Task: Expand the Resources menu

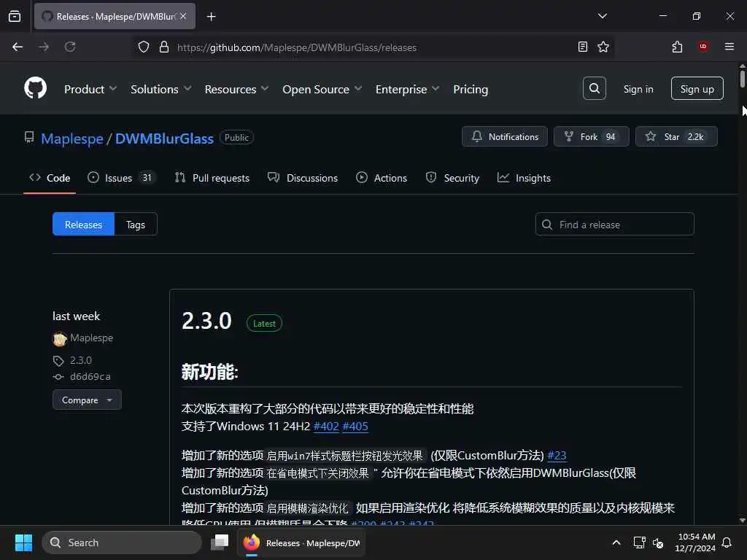Action: tap(237, 89)
